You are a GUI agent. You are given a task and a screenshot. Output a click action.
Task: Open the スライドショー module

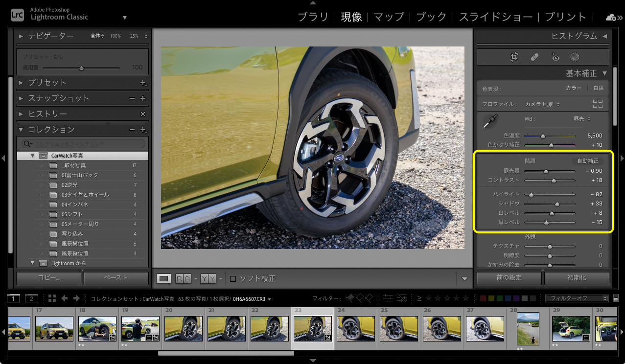point(496,16)
